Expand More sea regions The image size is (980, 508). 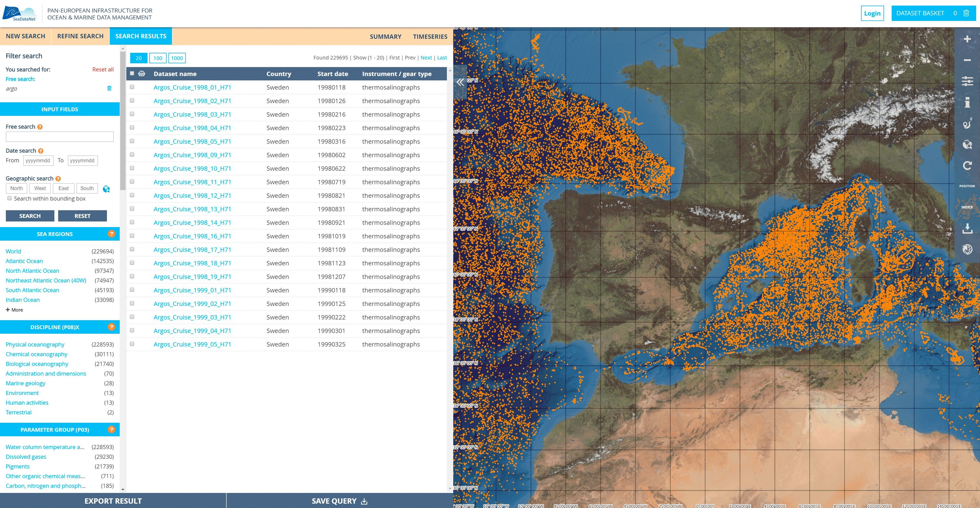click(14, 310)
